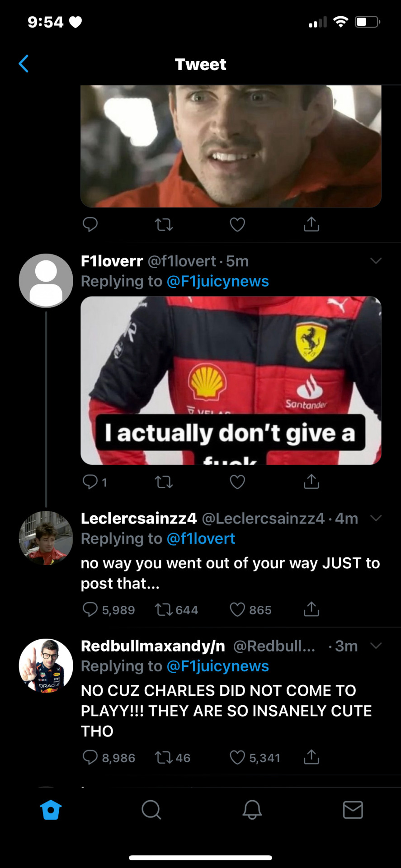Expand the Leclercsainzz4 tweet options chevron
Viewport: 401px width, 868px height.
(376, 518)
